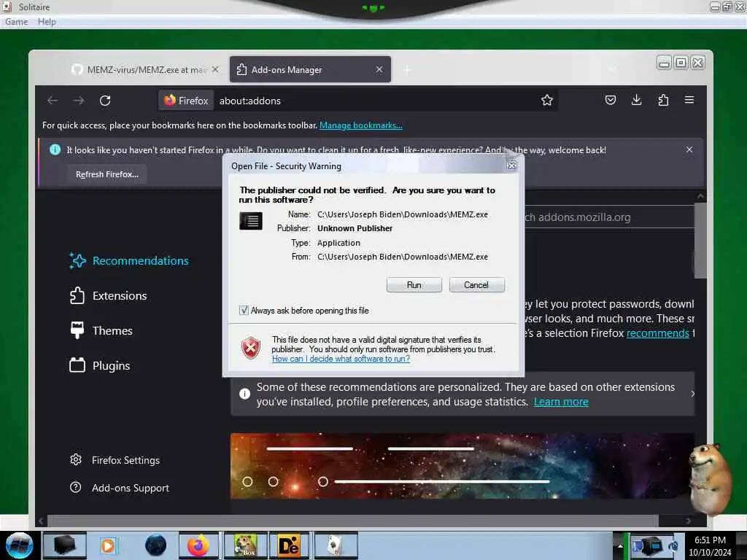
Task: Go back with the Firefox back arrow
Action: (53, 101)
